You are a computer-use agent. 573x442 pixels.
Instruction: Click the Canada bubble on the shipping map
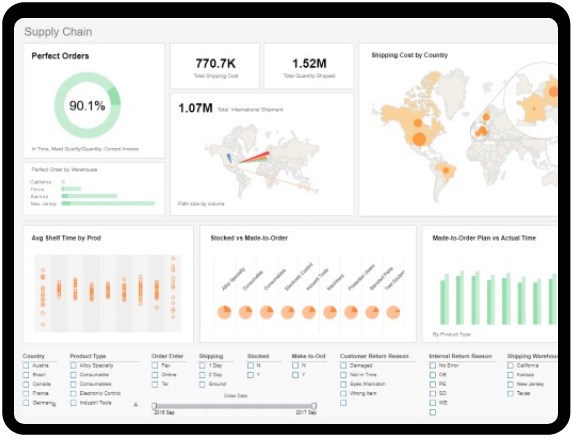coord(418,123)
